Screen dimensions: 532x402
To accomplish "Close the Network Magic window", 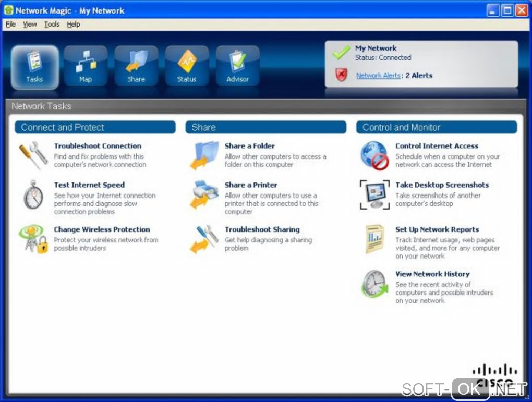I will (522, 10).
